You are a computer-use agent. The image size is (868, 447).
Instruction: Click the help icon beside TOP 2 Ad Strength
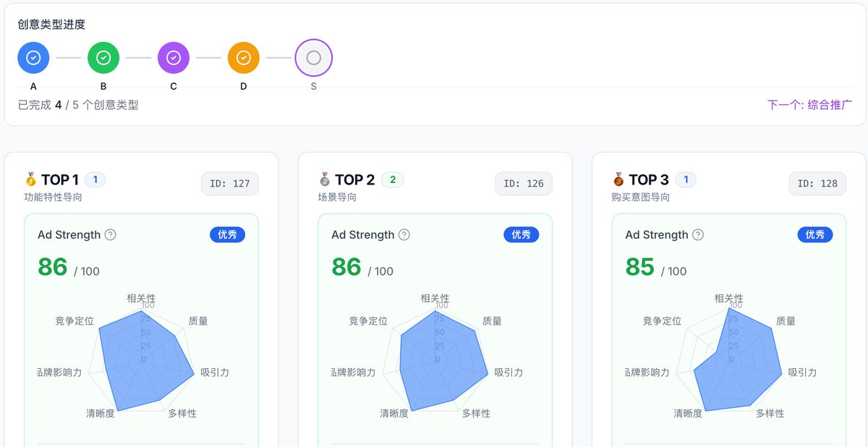[x=404, y=234]
